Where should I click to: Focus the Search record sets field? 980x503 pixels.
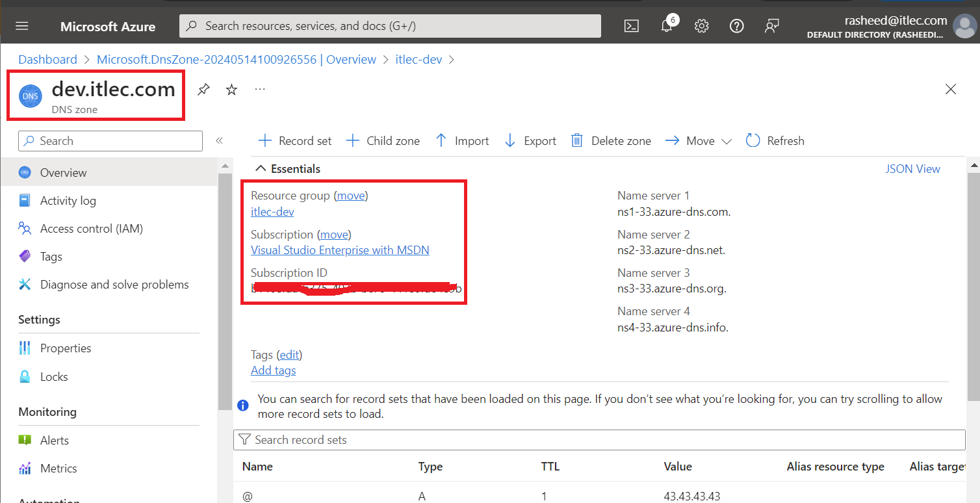(x=599, y=440)
